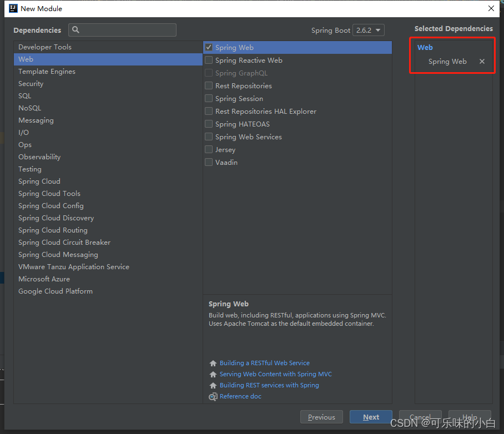The height and width of the screenshot is (434, 504).
Task: Enable Rest Repositories HAL Explorer checkbox
Action: pyautogui.click(x=209, y=111)
